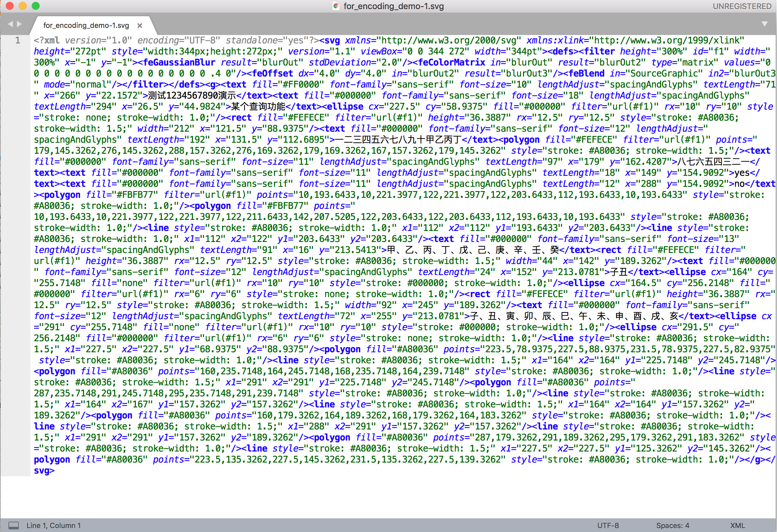777x532 pixels.
Task: Click the previous tab navigation arrow
Action: pos(10,24)
